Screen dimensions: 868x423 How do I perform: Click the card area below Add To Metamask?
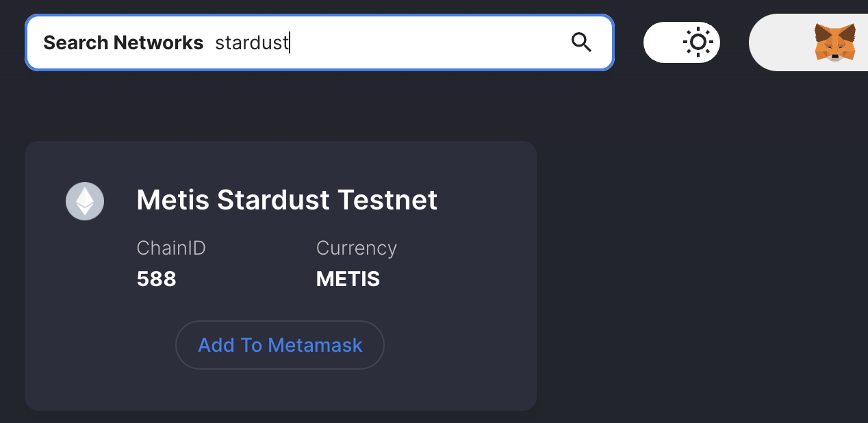280,390
